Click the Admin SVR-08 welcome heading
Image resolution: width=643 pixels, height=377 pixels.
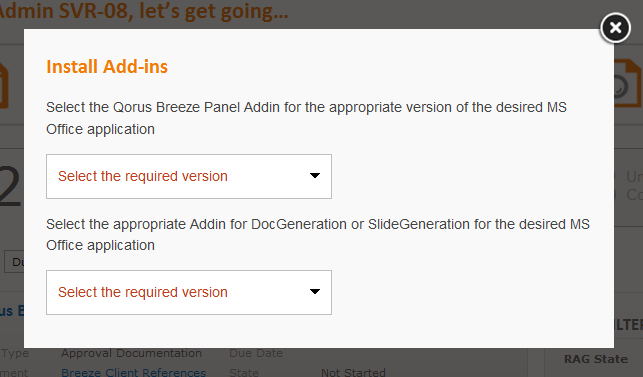tap(144, 11)
